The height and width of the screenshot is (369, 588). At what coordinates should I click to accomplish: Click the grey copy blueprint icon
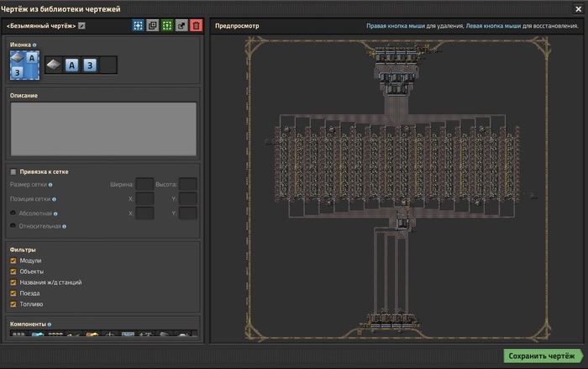(153, 26)
